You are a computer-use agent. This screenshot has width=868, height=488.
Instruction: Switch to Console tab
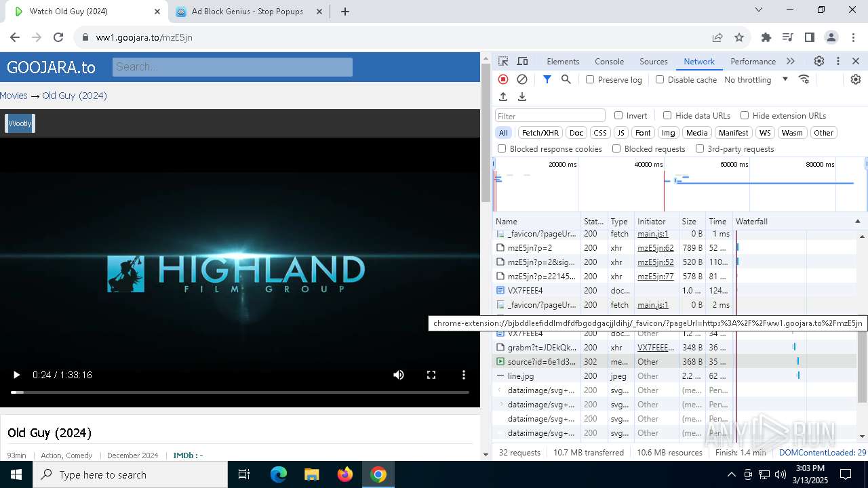pos(609,61)
